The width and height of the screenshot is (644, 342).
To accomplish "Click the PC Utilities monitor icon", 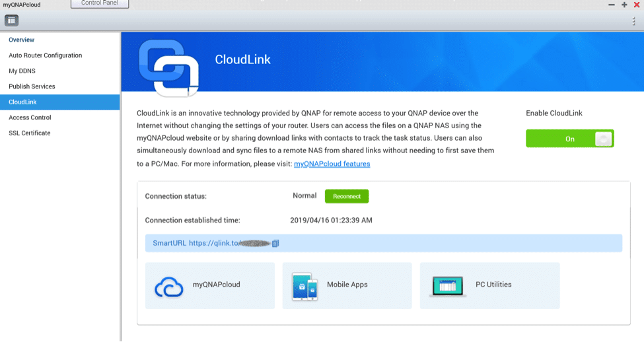I will point(448,286).
